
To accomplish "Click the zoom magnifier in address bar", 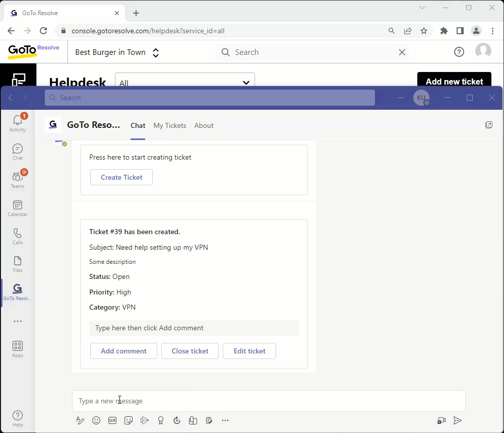I will click(392, 31).
